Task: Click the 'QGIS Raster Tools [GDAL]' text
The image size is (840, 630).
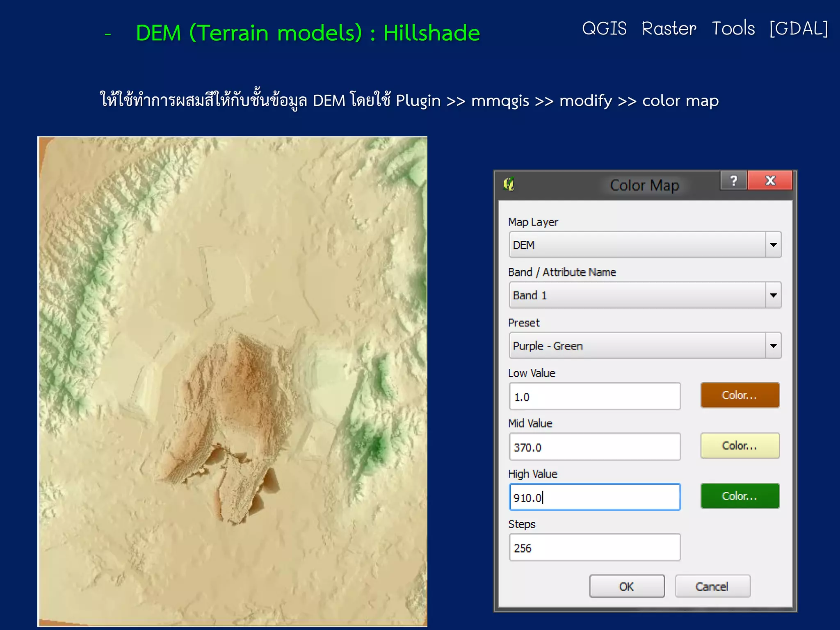Action: 705,29
